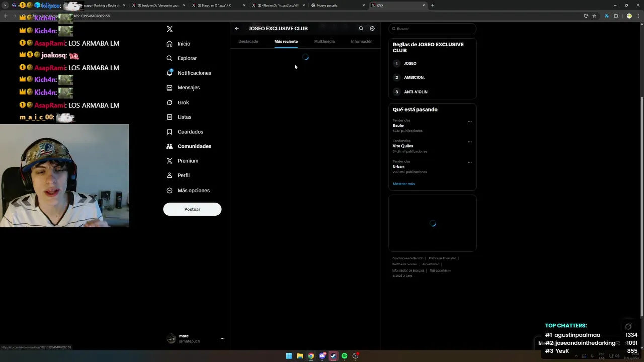
Task: Open community settings gear icon
Action: (372, 29)
